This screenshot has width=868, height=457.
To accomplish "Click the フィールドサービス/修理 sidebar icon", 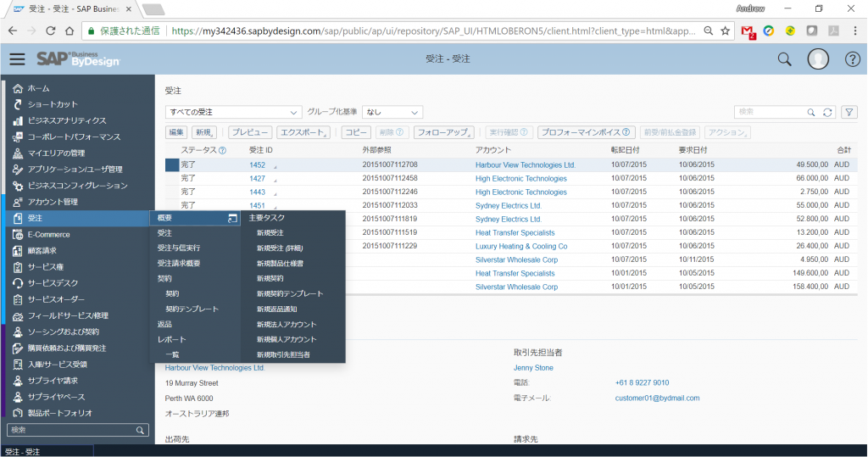I will pos(18,316).
